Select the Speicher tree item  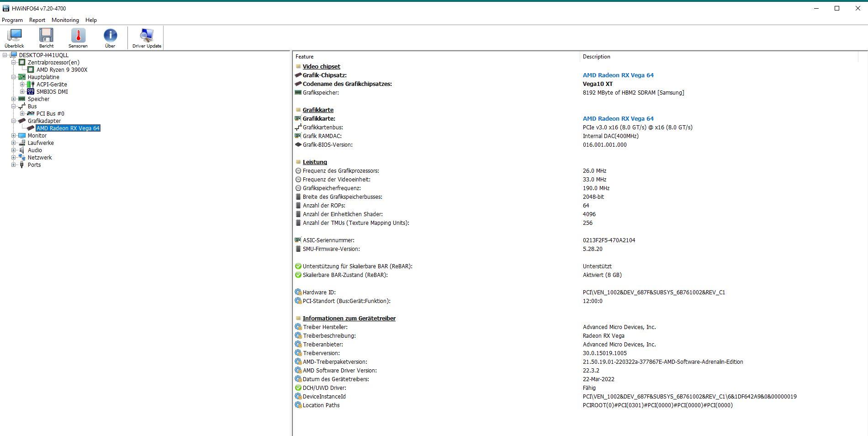[x=38, y=99]
